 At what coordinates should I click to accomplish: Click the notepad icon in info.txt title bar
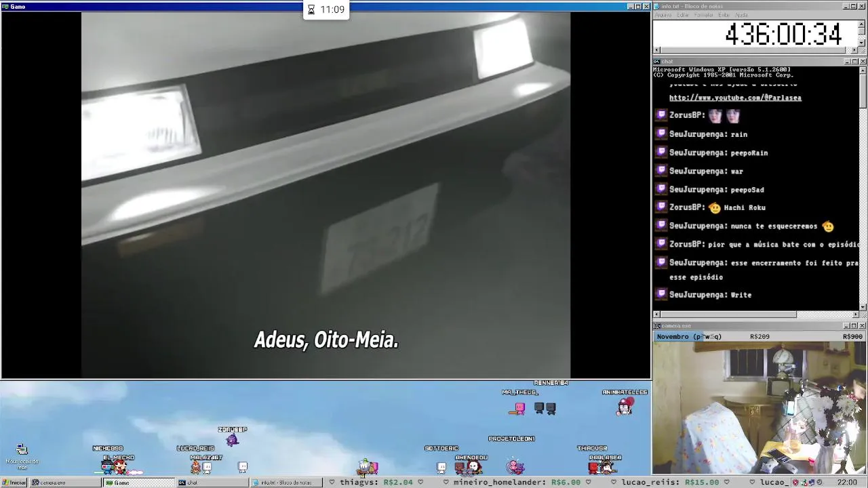pos(657,6)
